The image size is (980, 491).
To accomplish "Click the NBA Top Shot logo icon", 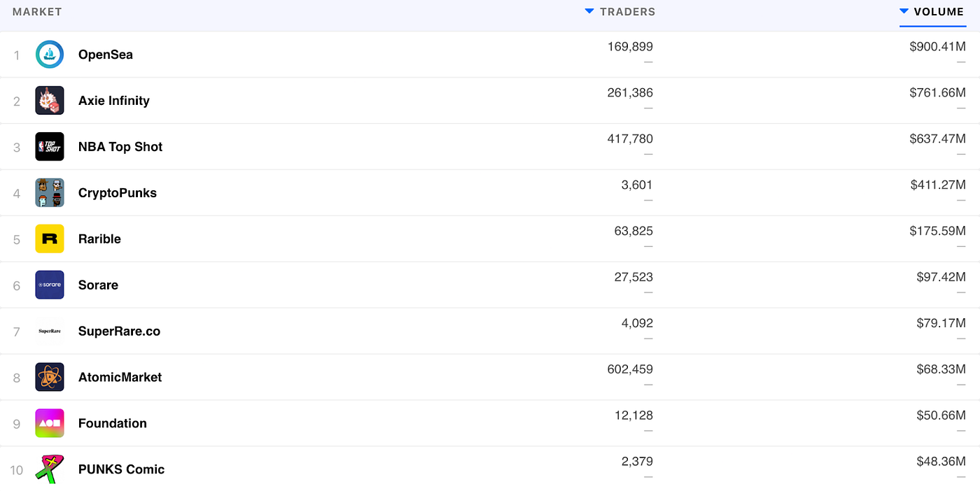I will tap(50, 147).
